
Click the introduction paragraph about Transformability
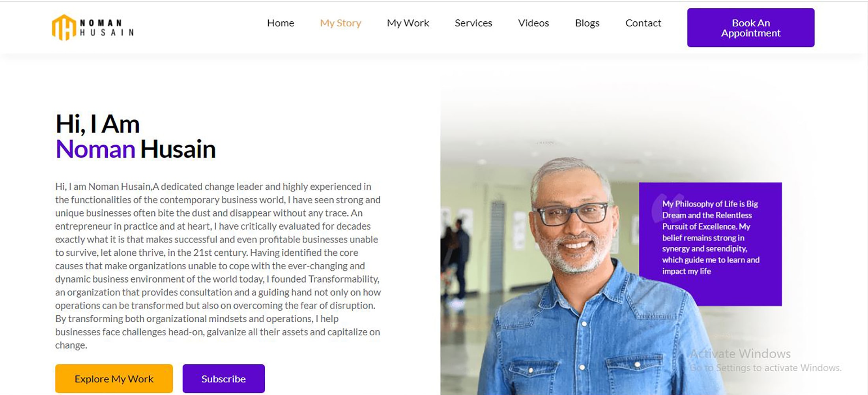point(218,265)
